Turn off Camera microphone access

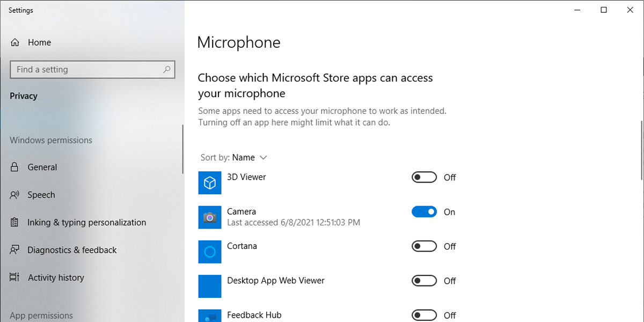click(x=424, y=212)
